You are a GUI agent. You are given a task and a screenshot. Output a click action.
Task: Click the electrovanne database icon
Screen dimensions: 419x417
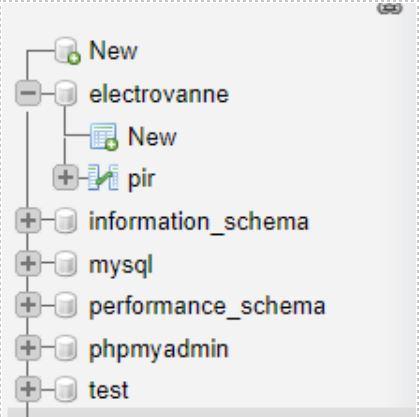pyautogui.click(x=66, y=93)
